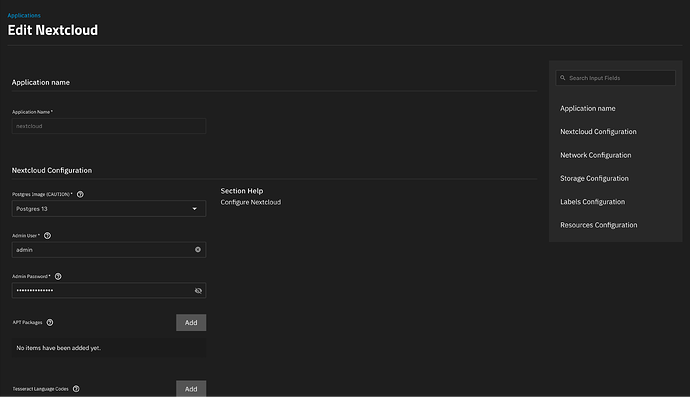Add an APT Packages item
690x397 pixels.
pos(191,323)
